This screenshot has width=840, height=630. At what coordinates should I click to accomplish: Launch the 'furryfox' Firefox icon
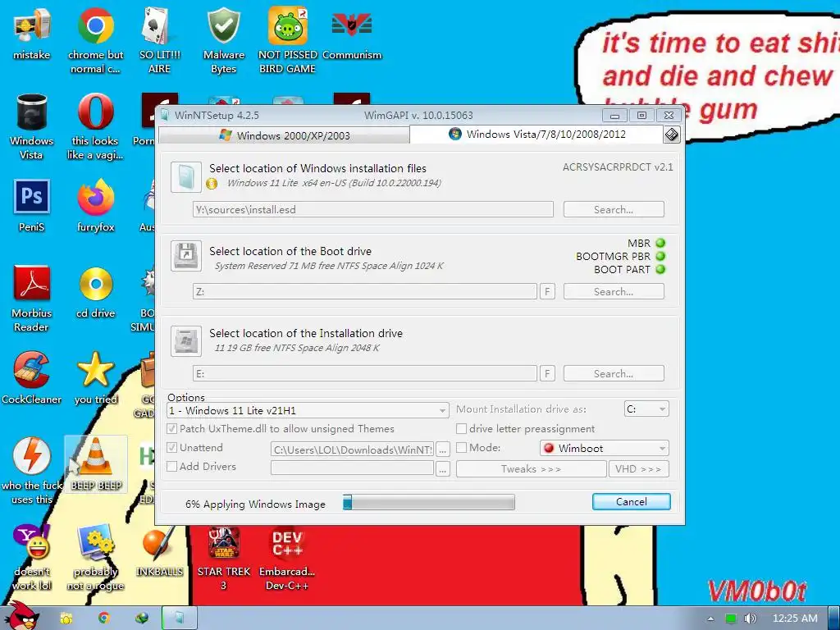pyautogui.click(x=95, y=206)
